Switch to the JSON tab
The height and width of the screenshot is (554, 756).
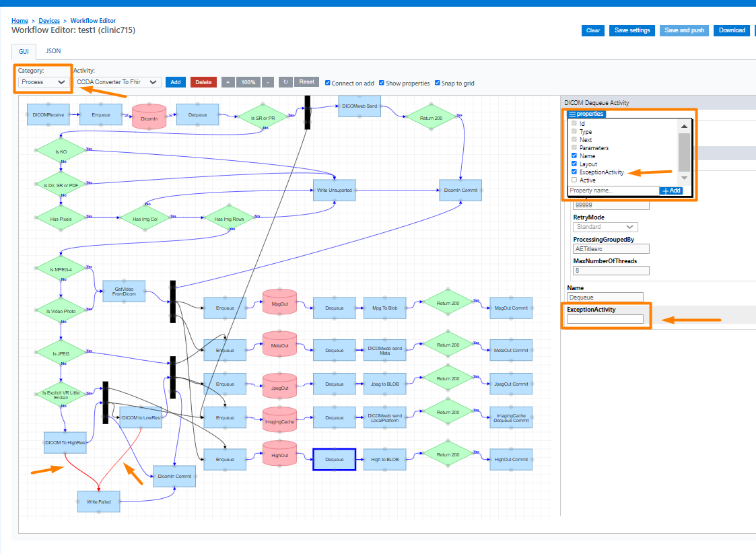coord(53,50)
